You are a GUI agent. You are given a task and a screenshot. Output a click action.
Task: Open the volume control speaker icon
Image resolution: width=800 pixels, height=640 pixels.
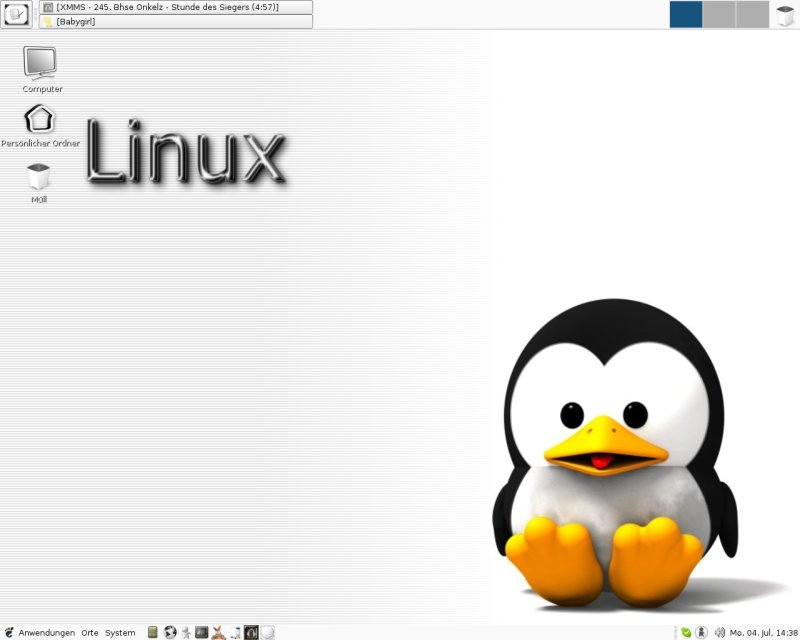point(719,633)
